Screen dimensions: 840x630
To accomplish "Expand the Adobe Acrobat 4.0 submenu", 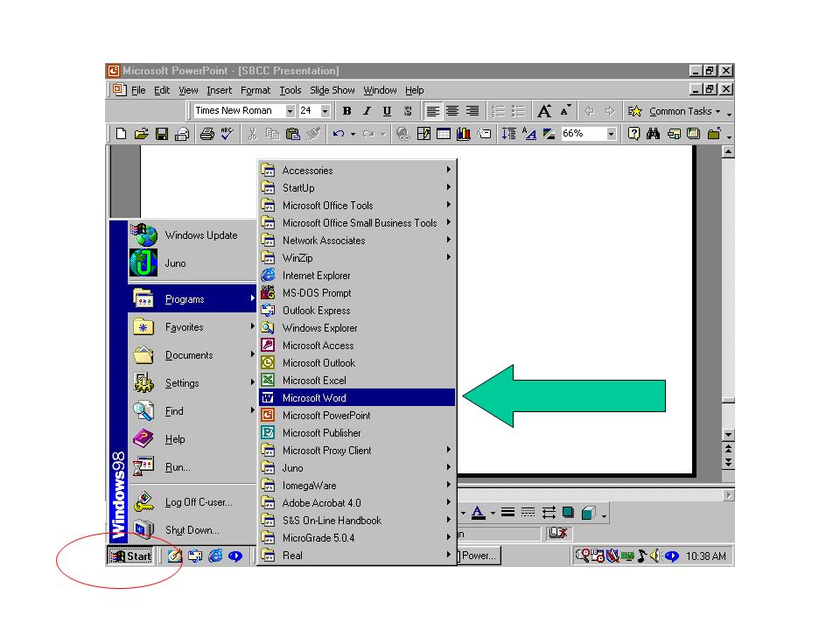I will 357,503.
